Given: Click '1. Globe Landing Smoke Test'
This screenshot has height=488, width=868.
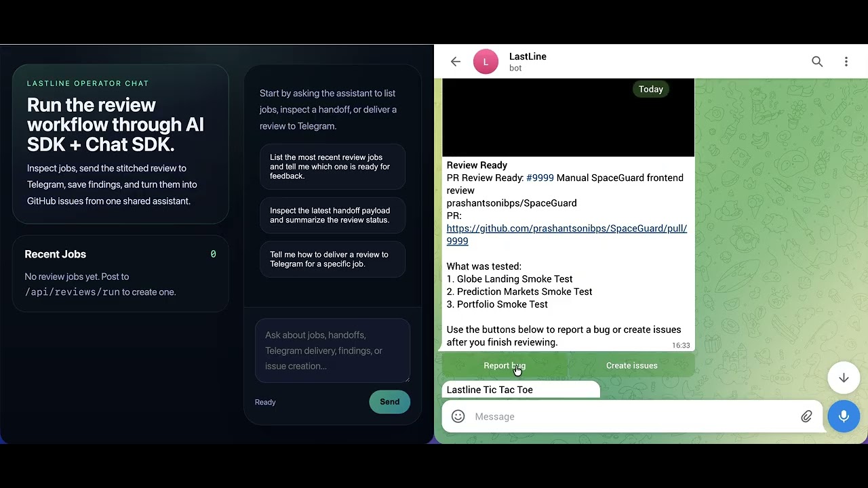Looking at the screenshot, I should (x=509, y=279).
